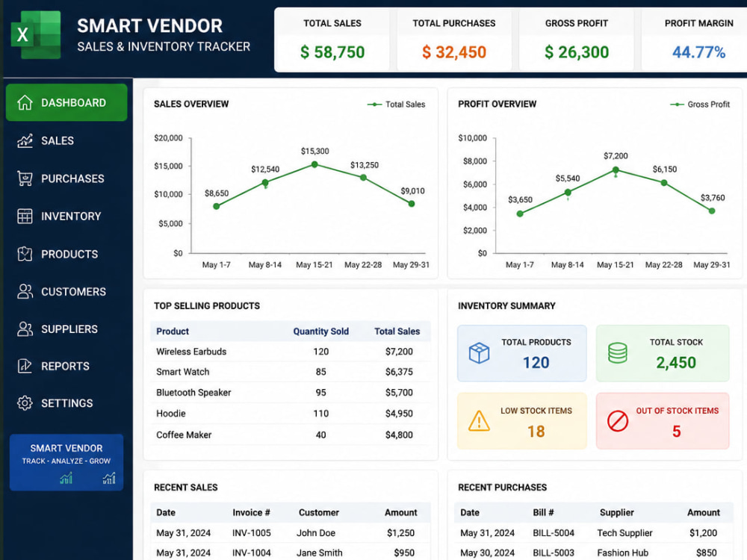This screenshot has height=560, width=747.
Task: Click the May 1-7 sales point $8,650
Action: [x=217, y=206]
